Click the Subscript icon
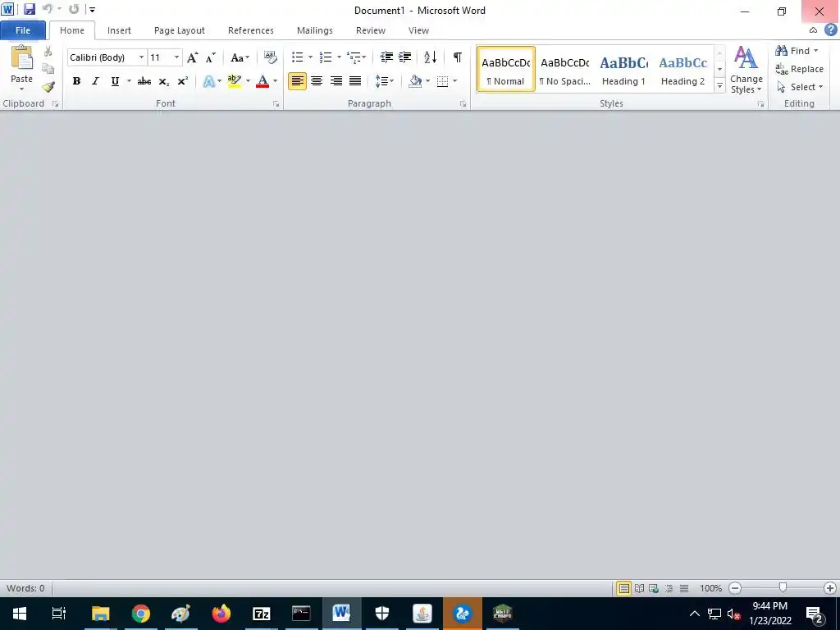The width and height of the screenshot is (840, 630). [164, 81]
